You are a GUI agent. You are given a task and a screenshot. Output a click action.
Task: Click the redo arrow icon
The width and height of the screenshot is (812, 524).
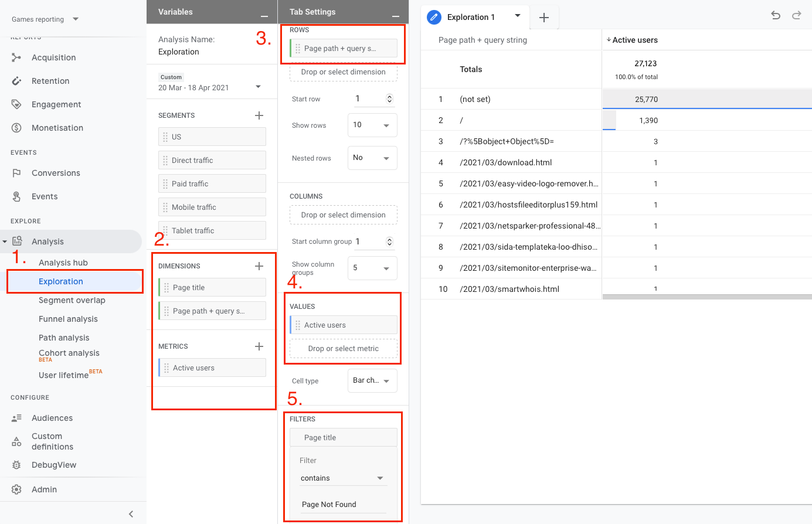pyautogui.click(x=797, y=16)
